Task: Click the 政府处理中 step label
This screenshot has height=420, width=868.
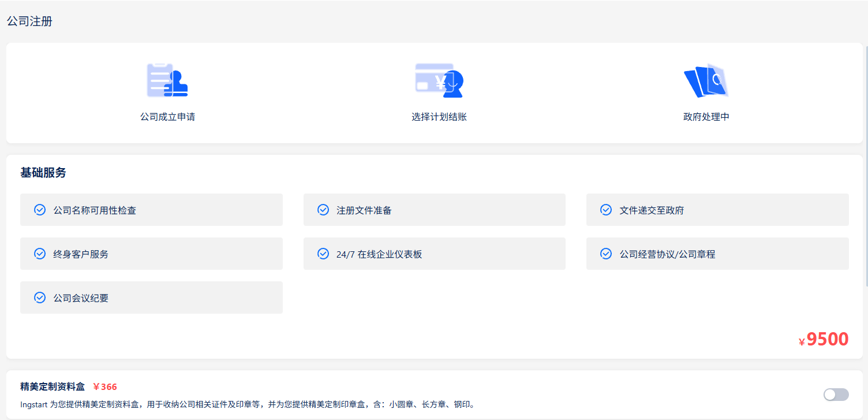Action: (x=706, y=117)
